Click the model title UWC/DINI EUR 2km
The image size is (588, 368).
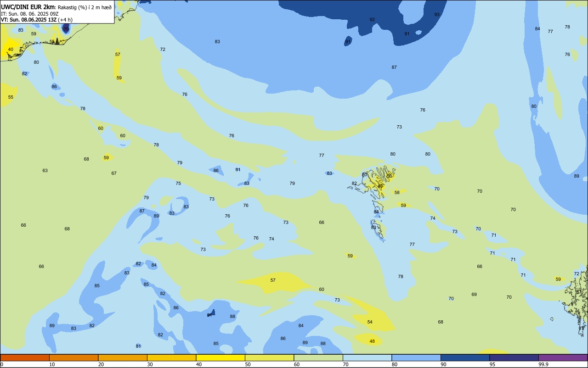(x=28, y=7)
